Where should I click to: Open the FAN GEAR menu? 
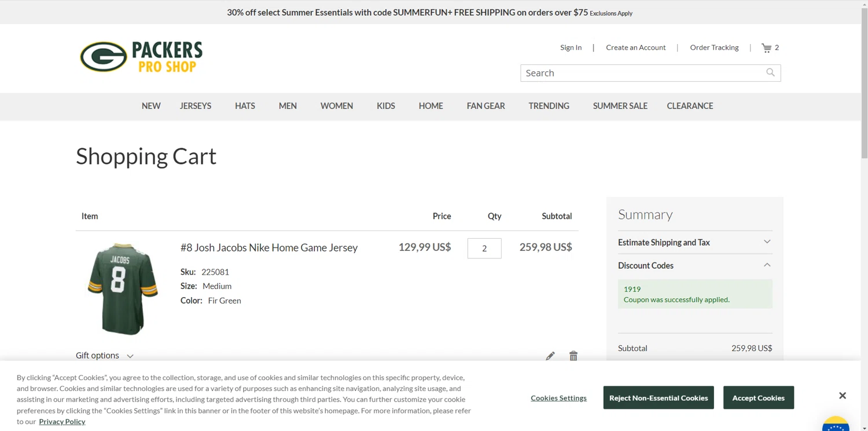click(x=486, y=106)
